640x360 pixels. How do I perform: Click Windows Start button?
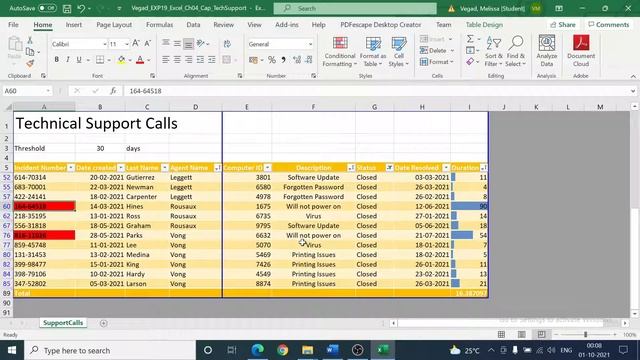[12, 350]
